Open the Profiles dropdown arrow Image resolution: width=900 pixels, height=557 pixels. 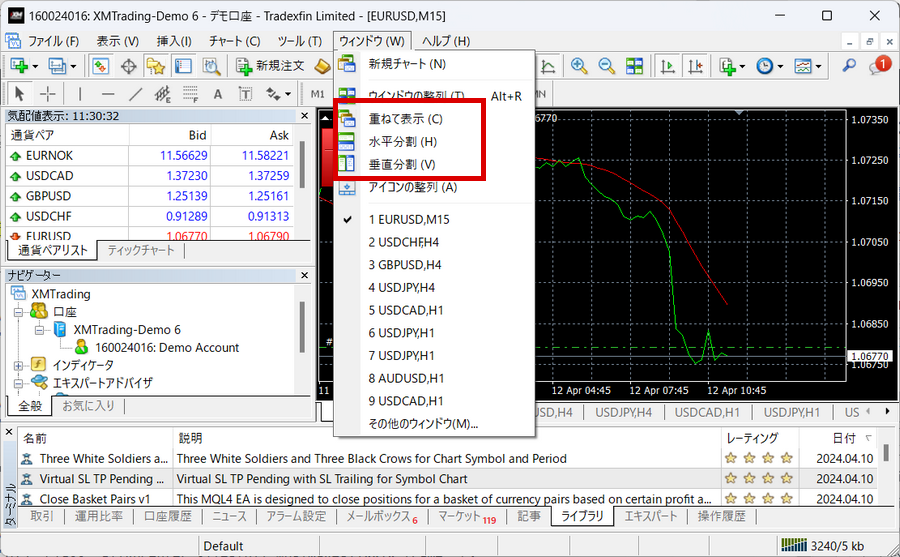point(73,67)
